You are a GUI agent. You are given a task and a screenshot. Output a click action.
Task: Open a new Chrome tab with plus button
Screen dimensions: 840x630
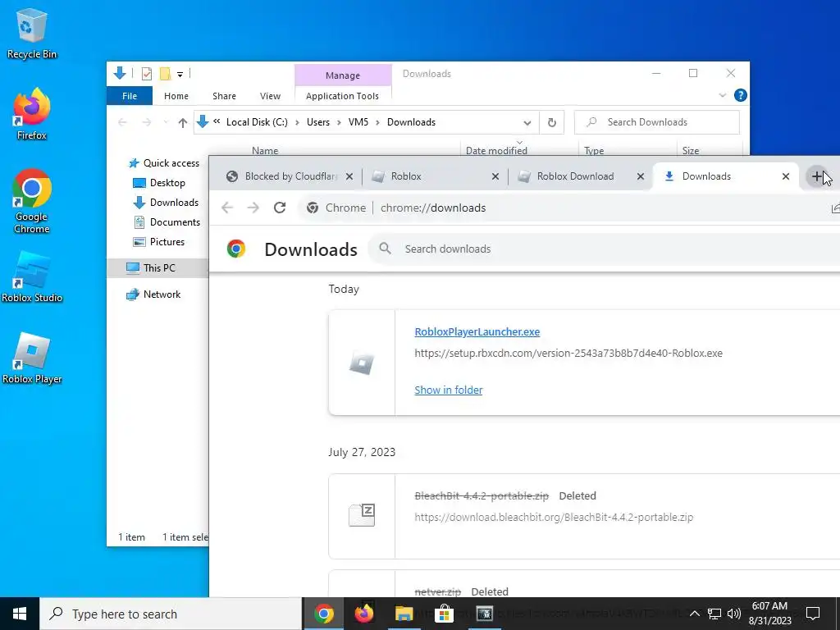point(817,176)
